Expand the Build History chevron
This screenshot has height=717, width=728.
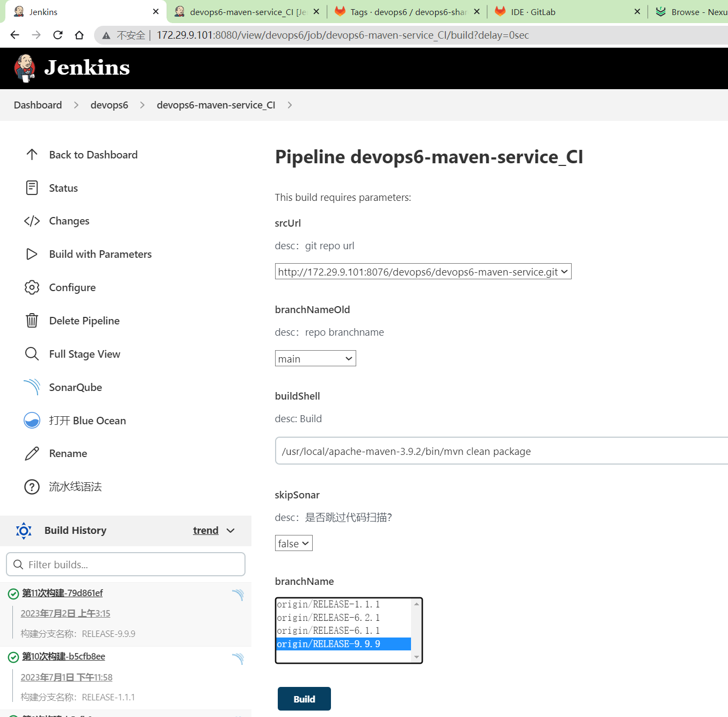pyautogui.click(x=231, y=531)
